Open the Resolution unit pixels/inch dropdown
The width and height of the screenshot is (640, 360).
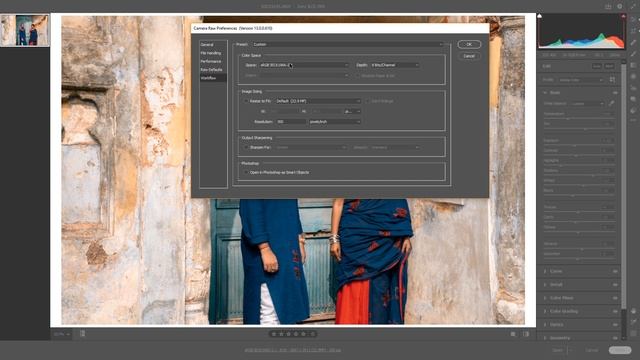tap(334, 122)
